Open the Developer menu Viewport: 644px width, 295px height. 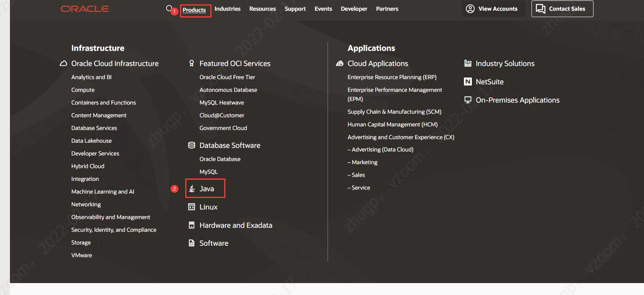[354, 9]
